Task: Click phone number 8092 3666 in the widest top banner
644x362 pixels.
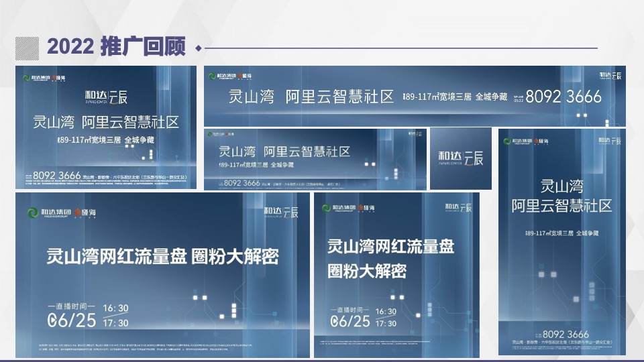Action: (x=563, y=97)
